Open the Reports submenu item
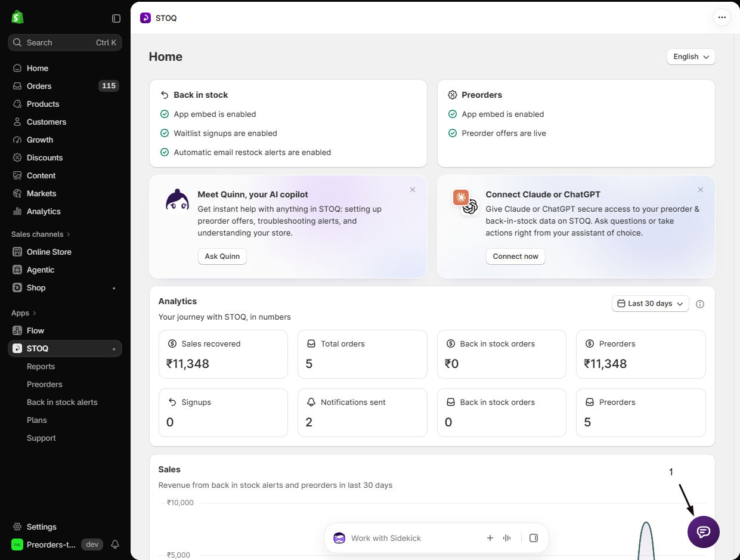 click(41, 366)
